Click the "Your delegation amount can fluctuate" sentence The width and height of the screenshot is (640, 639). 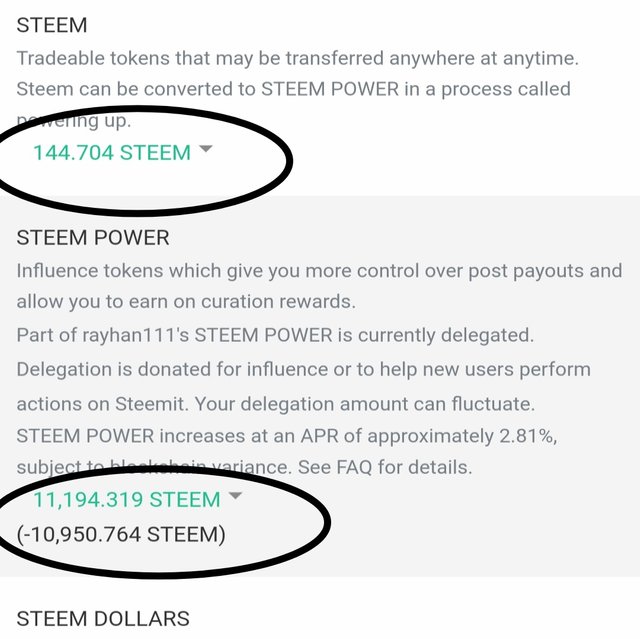364,404
